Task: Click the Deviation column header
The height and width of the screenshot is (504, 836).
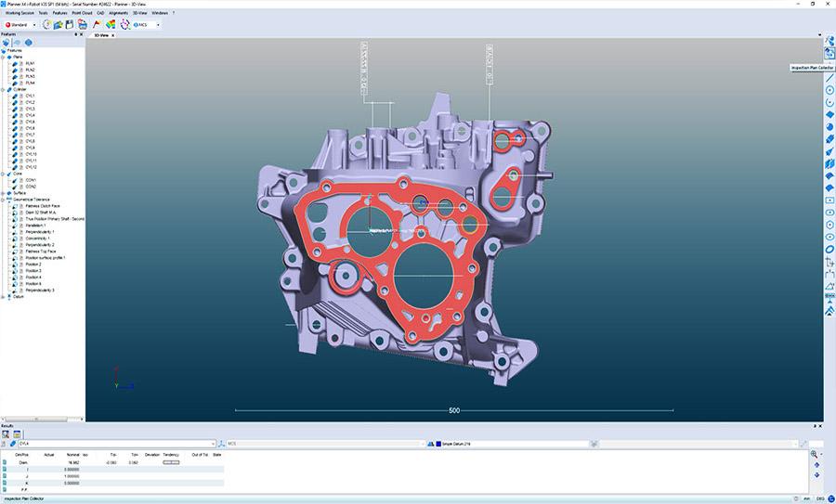Action: [152, 455]
